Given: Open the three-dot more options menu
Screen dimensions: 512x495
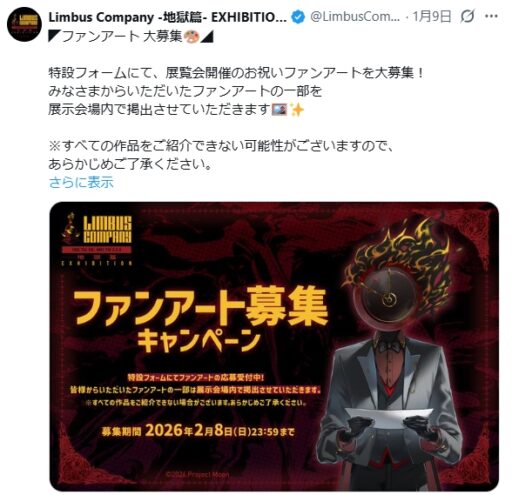Looking at the screenshot, I should point(491,16).
